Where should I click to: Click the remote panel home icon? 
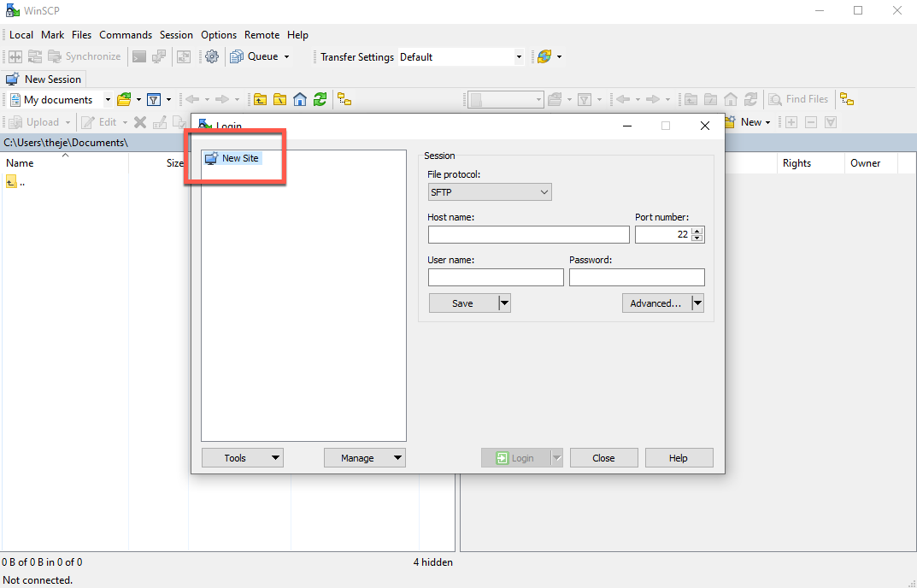click(x=731, y=99)
